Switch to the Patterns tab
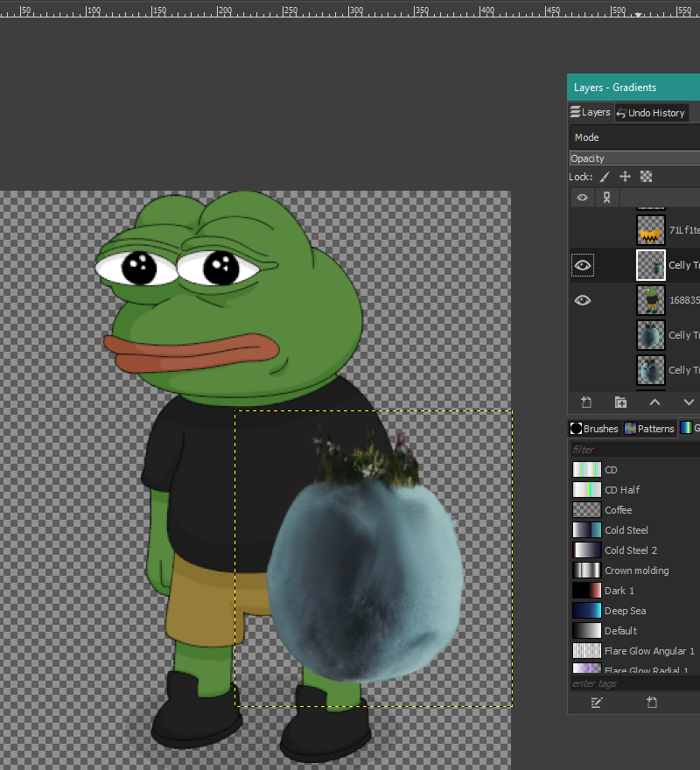The height and width of the screenshot is (770, 700). (649, 429)
